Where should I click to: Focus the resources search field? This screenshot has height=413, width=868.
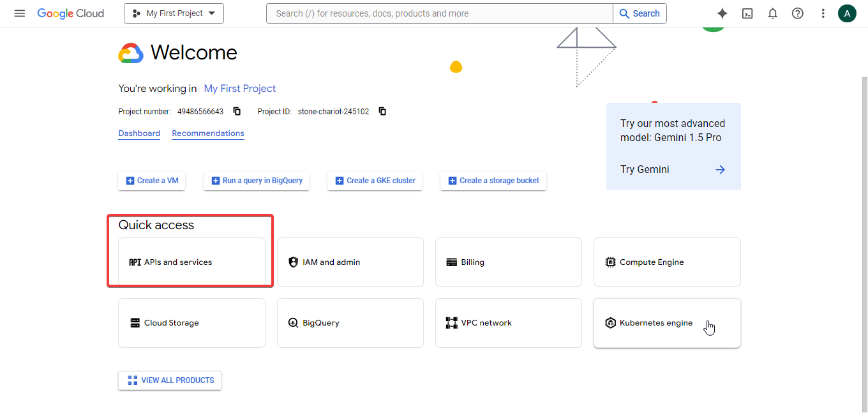(440, 13)
